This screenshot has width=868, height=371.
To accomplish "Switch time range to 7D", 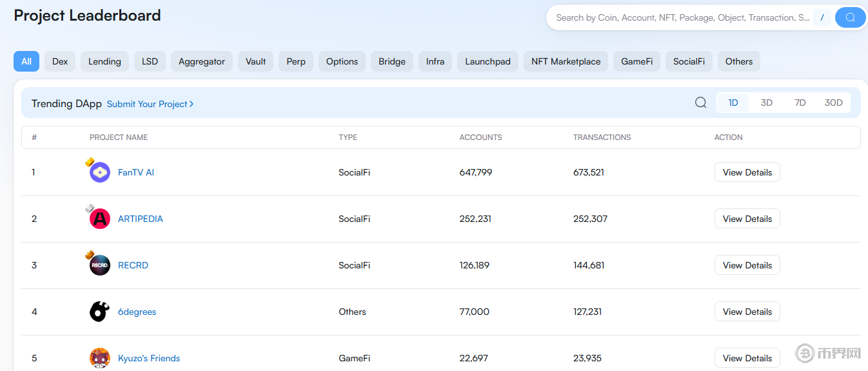I will [x=800, y=103].
